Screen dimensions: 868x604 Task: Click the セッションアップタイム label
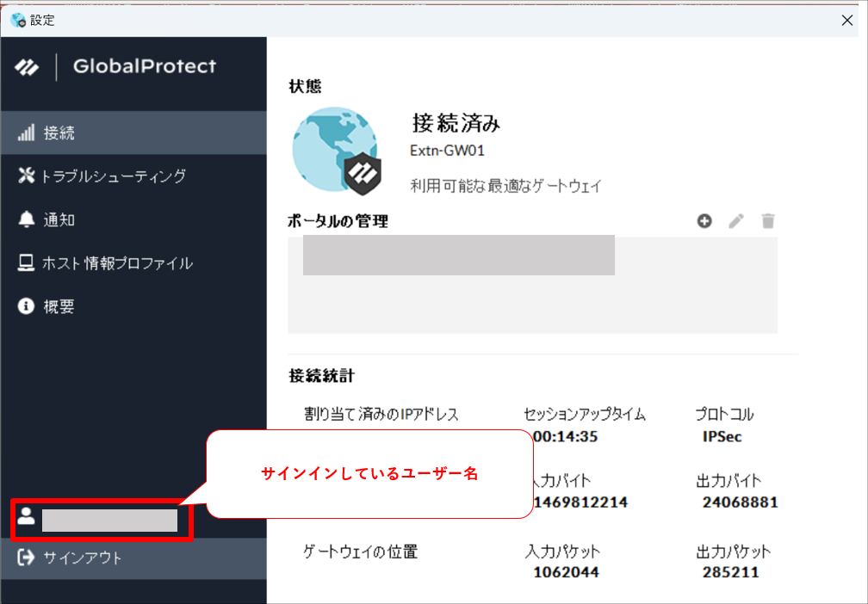coord(585,414)
